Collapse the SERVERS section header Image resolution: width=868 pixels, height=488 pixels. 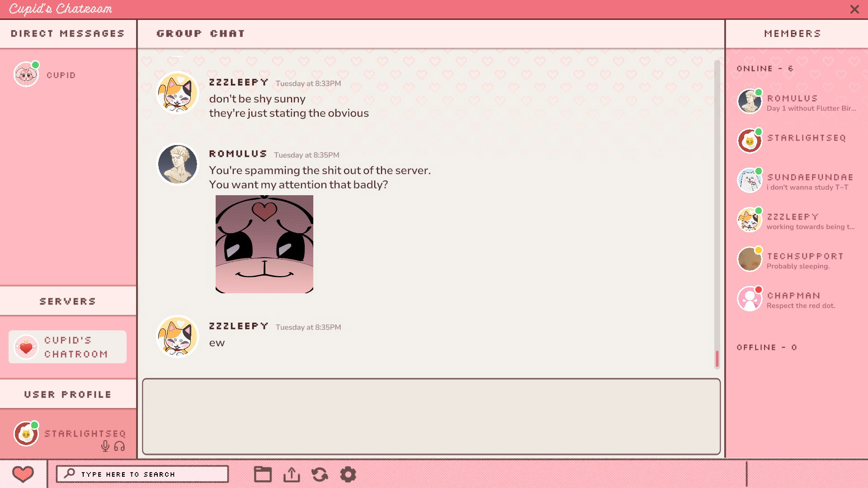coord(67,301)
